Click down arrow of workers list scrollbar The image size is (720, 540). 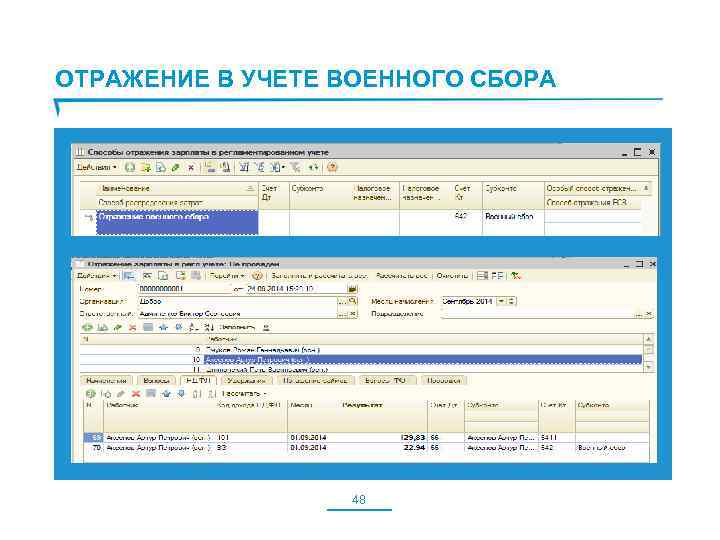[648, 367]
